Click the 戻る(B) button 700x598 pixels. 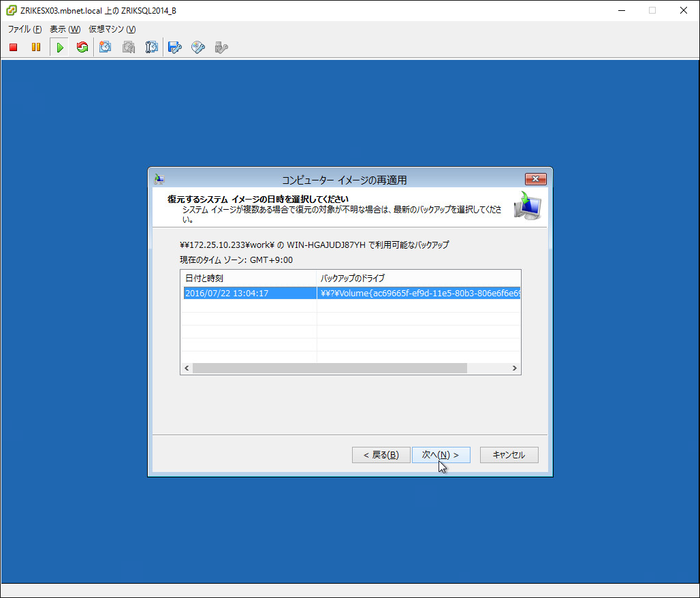[x=381, y=455]
